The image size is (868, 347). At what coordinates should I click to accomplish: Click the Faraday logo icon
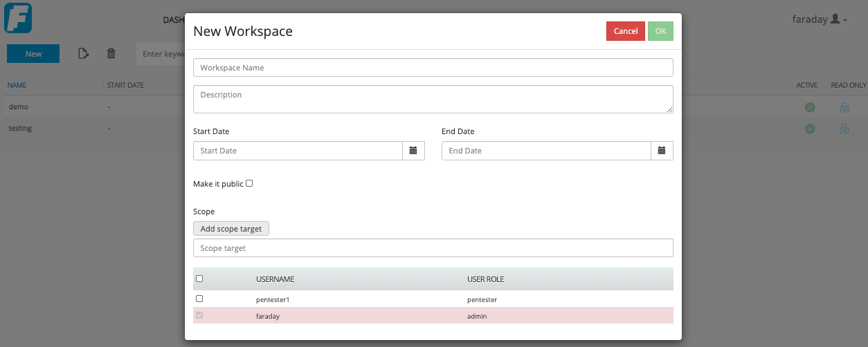coord(18,18)
